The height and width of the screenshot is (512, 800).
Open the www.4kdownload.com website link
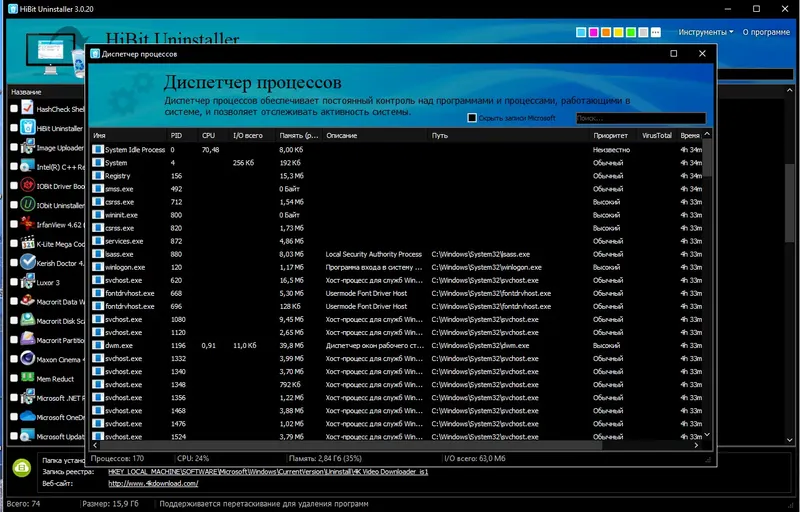click(153, 483)
